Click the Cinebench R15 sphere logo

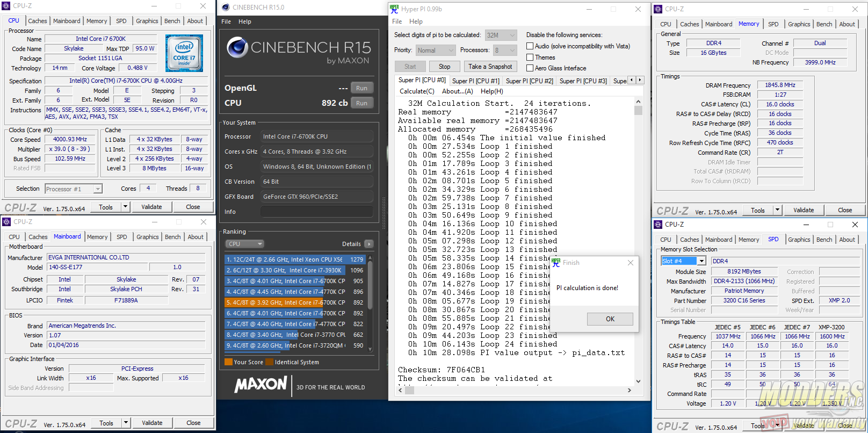point(237,47)
